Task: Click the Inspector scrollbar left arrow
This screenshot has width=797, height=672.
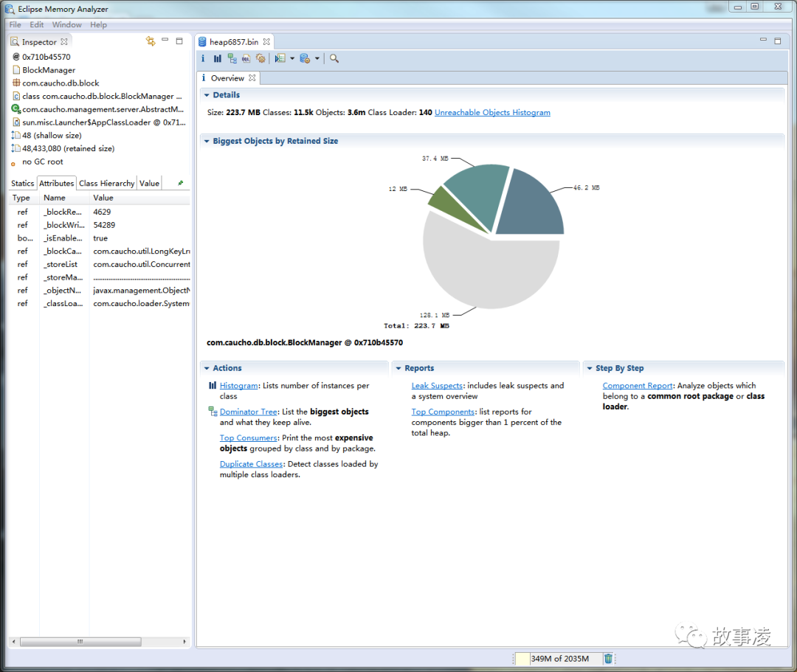Action: (x=14, y=642)
